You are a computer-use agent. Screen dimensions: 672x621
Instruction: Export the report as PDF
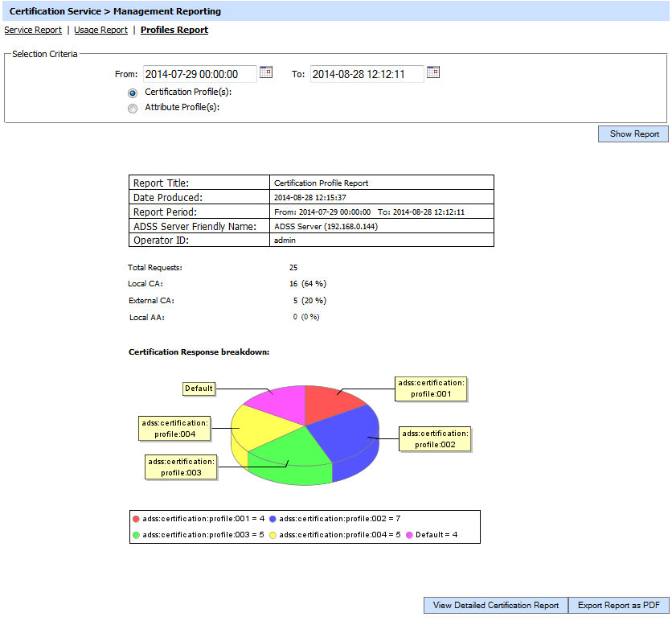(618, 605)
